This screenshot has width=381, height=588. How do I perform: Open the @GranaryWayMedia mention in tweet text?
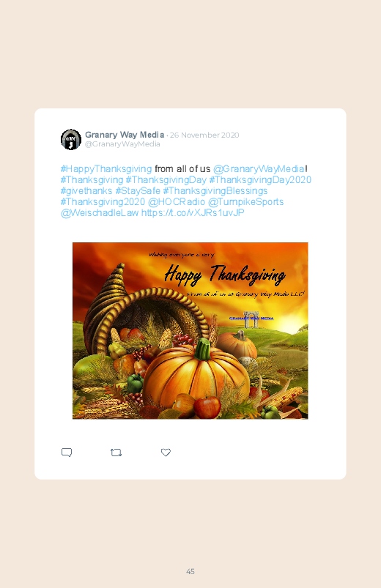click(259, 168)
